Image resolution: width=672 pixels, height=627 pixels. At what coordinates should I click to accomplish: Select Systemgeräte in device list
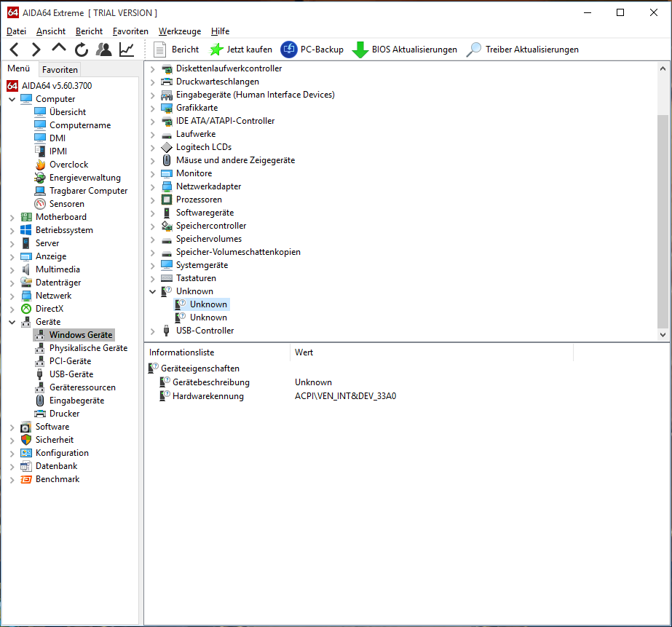pos(202,265)
